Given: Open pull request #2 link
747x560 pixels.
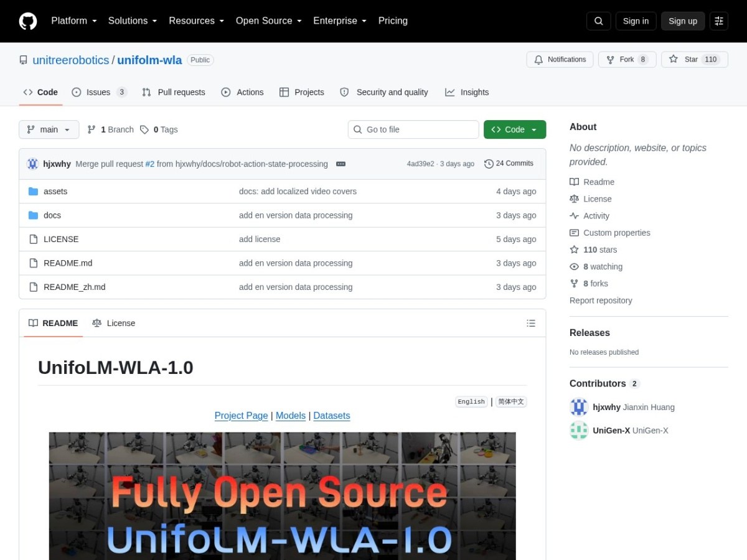Looking at the screenshot, I should click(150, 164).
